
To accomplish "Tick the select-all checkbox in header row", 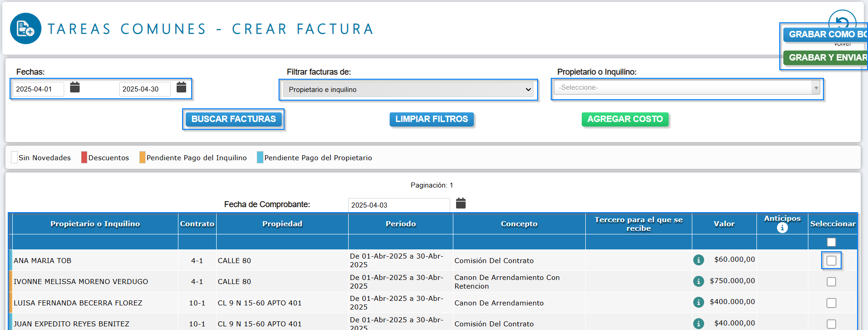I will click(x=831, y=242).
